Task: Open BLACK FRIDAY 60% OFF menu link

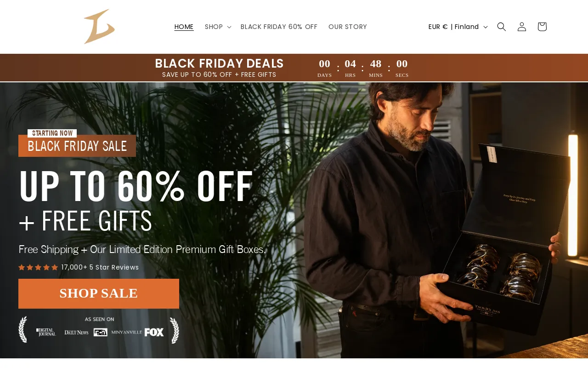Action: (x=279, y=27)
